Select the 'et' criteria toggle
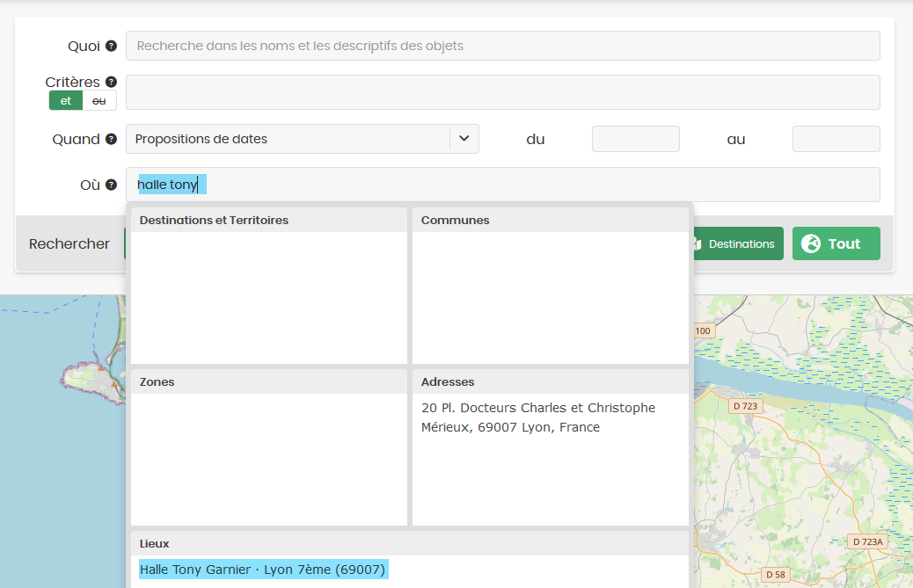The image size is (913, 588). pos(66,100)
